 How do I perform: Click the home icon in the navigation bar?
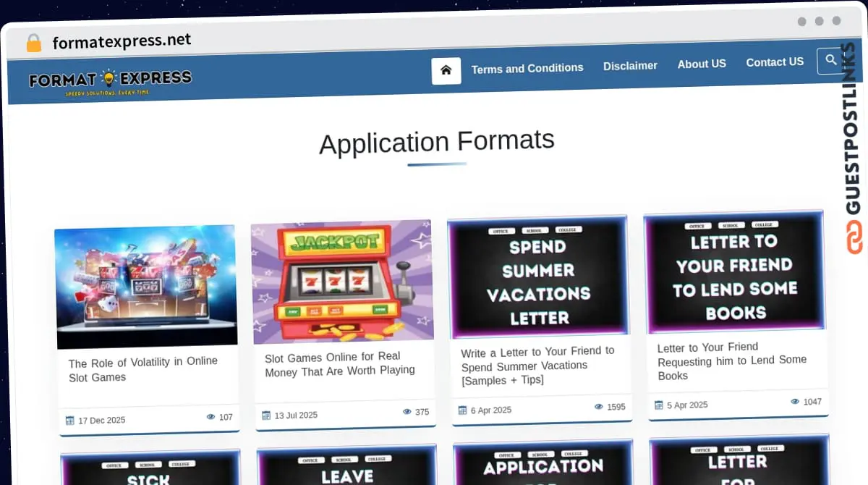click(446, 70)
